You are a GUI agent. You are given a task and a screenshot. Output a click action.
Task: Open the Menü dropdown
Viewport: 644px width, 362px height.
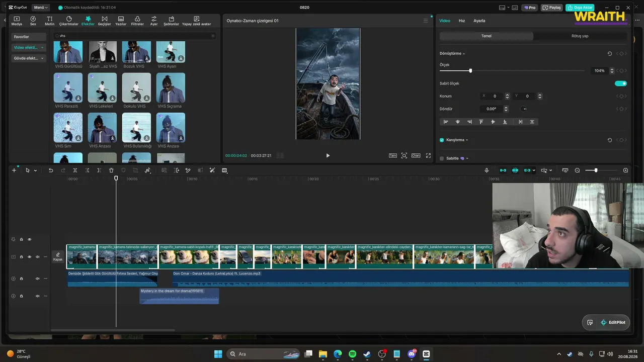40,8
